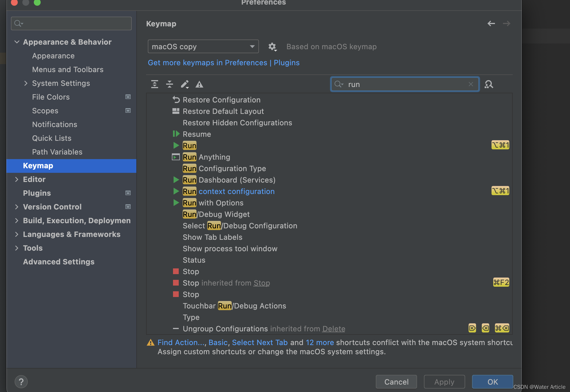Collapse the Appearance & Behavior section

pyautogui.click(x=17, y=42)
